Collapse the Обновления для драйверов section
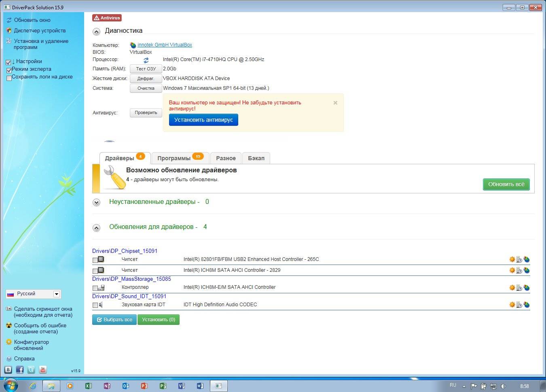The image size is (546, 392). click(96, 228)
